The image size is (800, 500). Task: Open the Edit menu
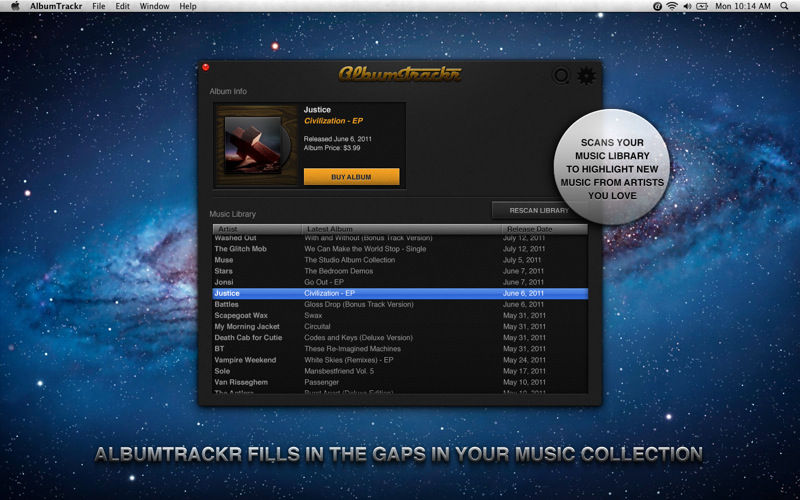pyautogui.click(x=122, y=6)
